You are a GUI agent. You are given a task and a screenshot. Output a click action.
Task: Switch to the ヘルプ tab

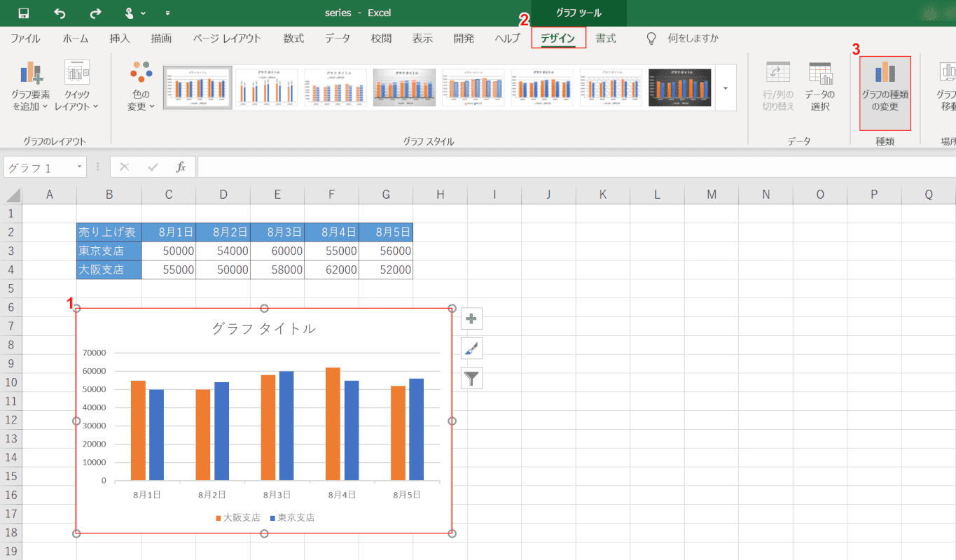point(507,38)
